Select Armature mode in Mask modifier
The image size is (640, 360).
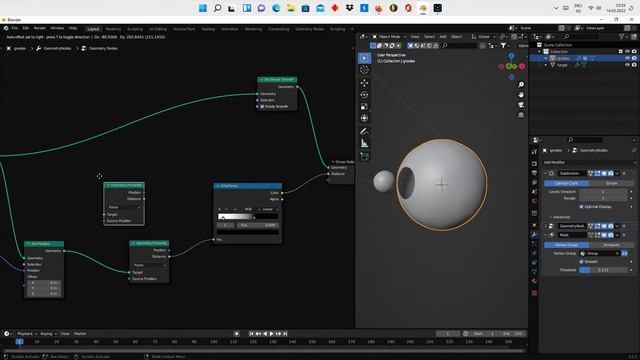pos(611,245)
